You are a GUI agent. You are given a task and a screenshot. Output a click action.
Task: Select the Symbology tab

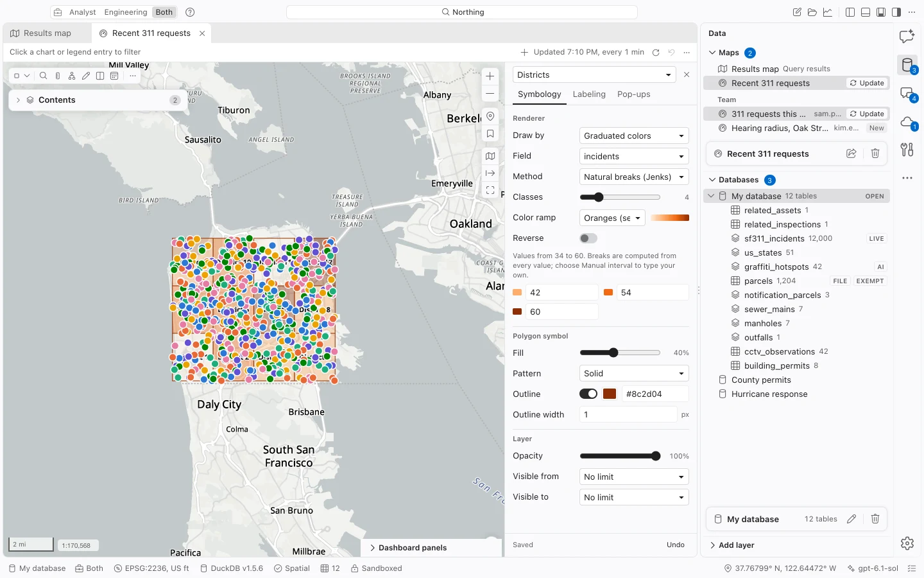tap(540, 94)
